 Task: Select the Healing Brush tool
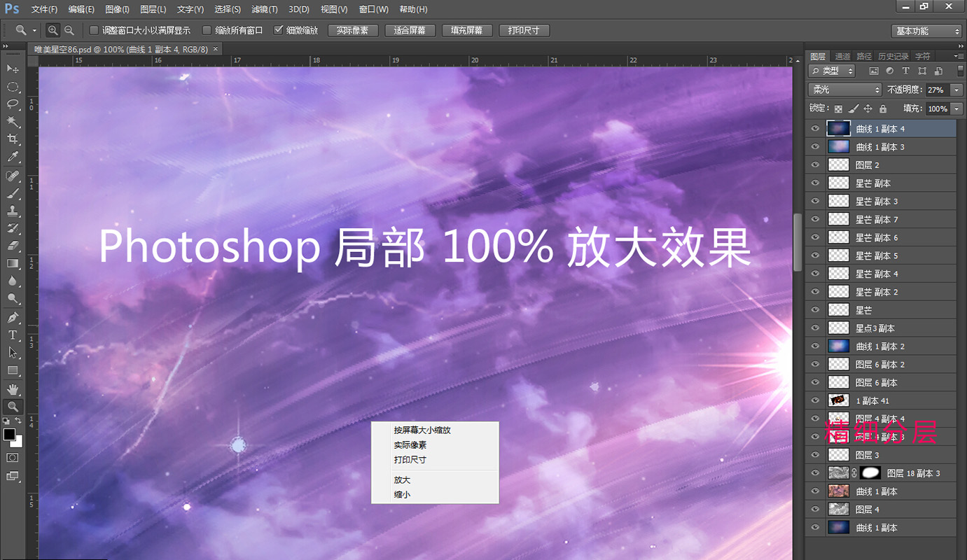[x=13, y=176]
